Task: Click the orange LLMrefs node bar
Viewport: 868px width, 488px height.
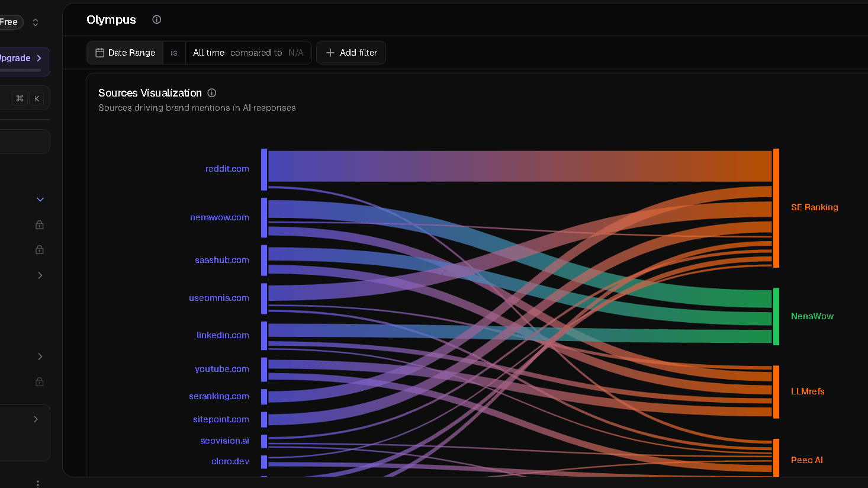Action: [x=776, y=392]
